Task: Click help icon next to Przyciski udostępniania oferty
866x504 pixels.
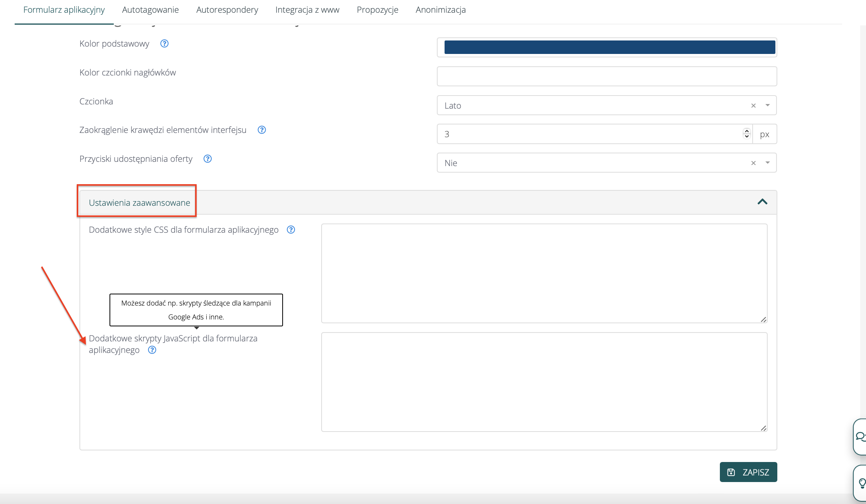Action: click(207, 159)
